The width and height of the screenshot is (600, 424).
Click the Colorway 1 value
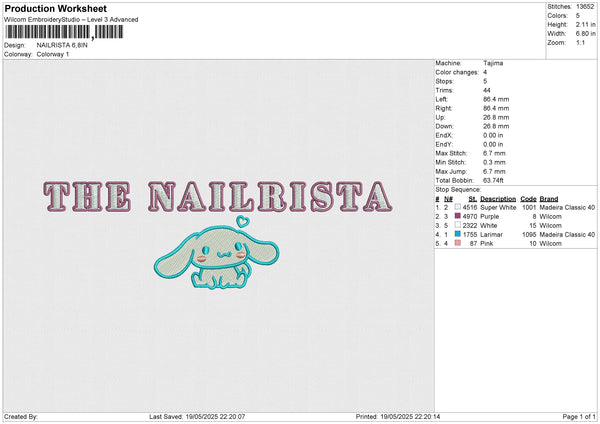pos(53,54)
